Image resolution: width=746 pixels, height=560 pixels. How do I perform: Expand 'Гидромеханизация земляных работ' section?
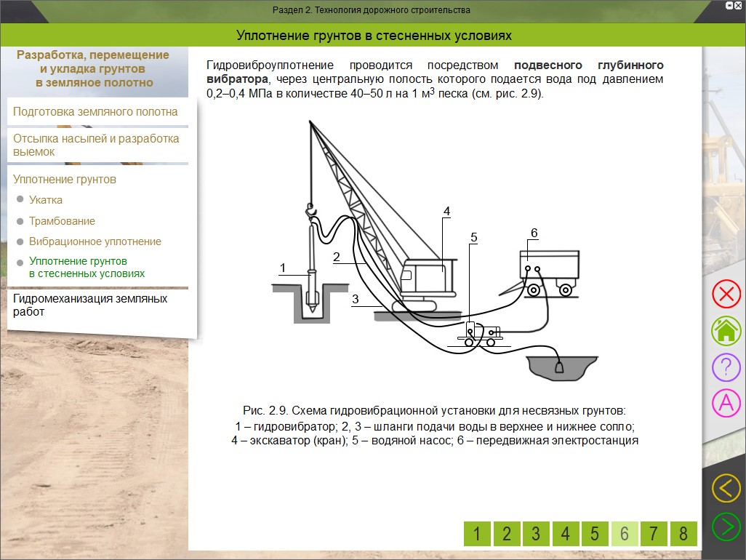90,305
